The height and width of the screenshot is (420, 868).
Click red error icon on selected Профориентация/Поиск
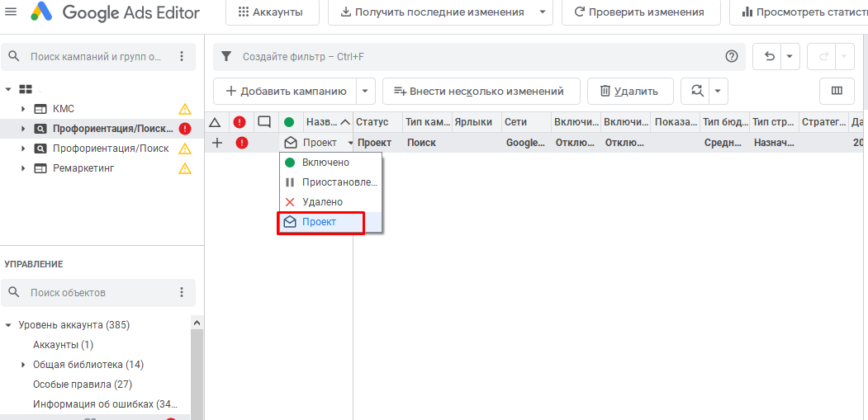(185, 129)
